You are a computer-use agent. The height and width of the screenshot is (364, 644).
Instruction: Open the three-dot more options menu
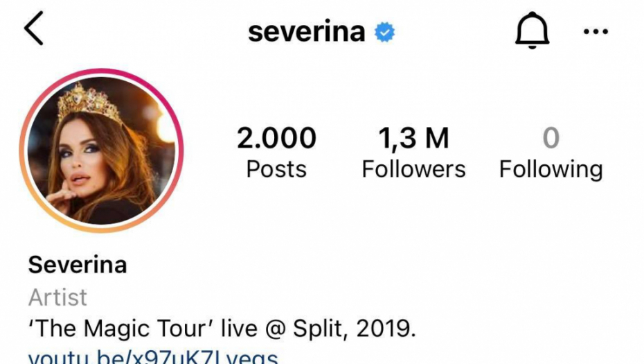(x=596, y=31)
